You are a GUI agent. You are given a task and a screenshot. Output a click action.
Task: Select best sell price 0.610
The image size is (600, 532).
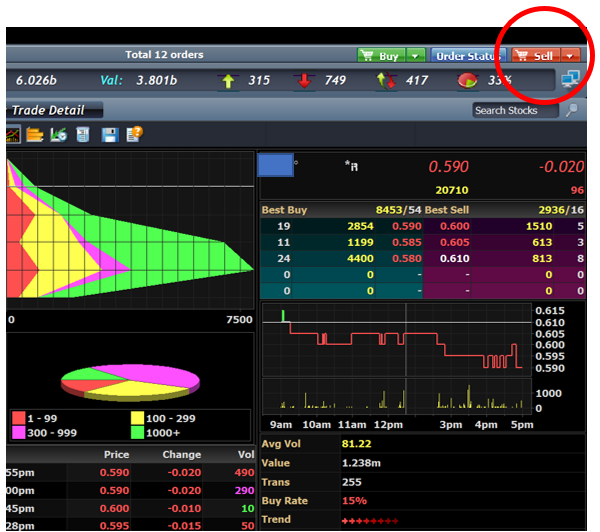[455, 258]
